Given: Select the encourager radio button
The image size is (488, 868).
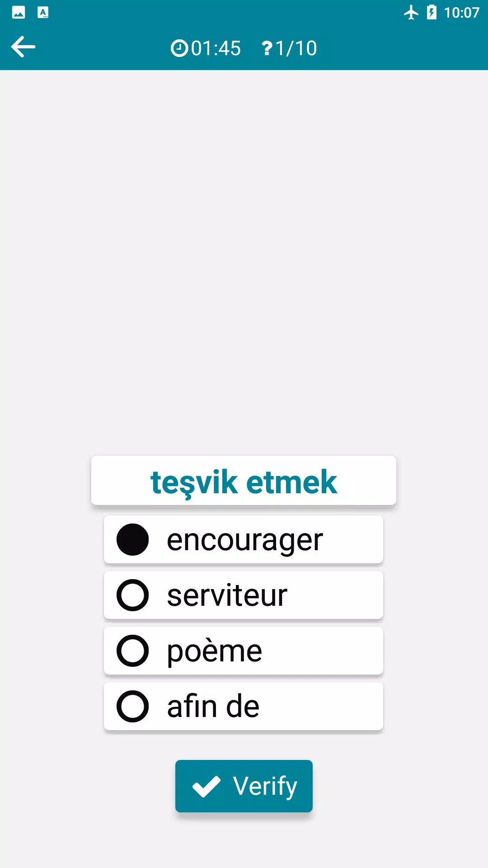Looking at the screenshot, I should click(132, 540).
